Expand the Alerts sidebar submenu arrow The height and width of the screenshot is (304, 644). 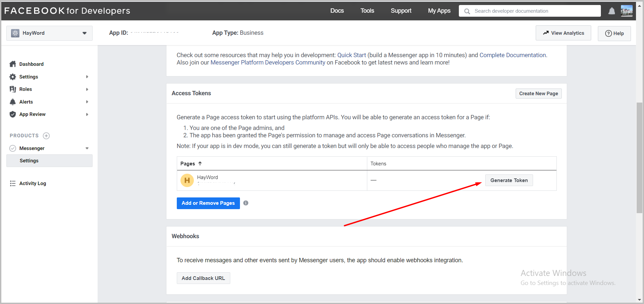click(87, 102)
